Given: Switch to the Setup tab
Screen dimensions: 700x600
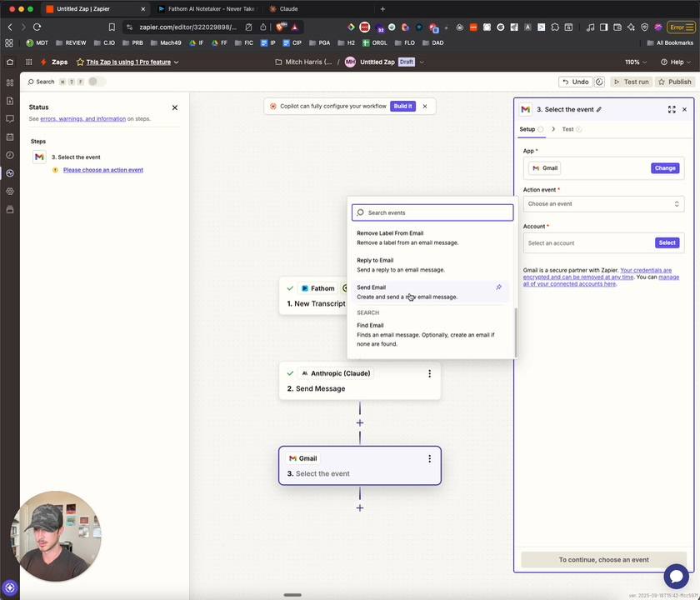Looking at the screenshot, I should (x=532, y=129).
